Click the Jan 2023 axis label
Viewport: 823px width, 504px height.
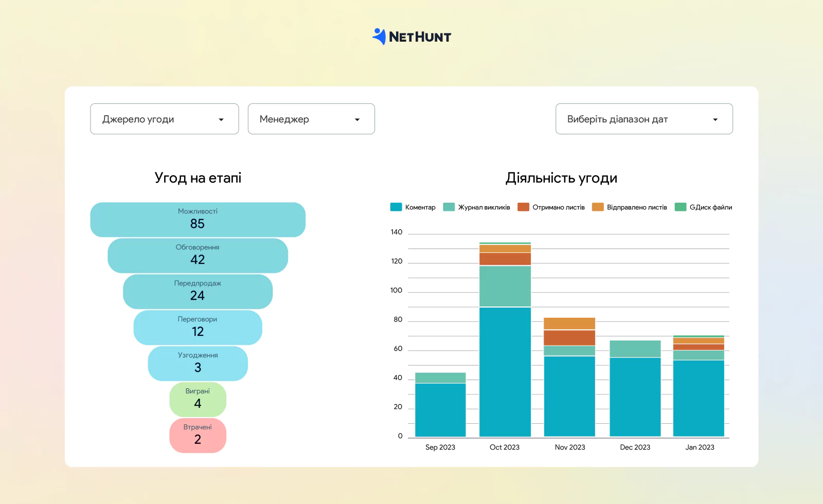700,447
